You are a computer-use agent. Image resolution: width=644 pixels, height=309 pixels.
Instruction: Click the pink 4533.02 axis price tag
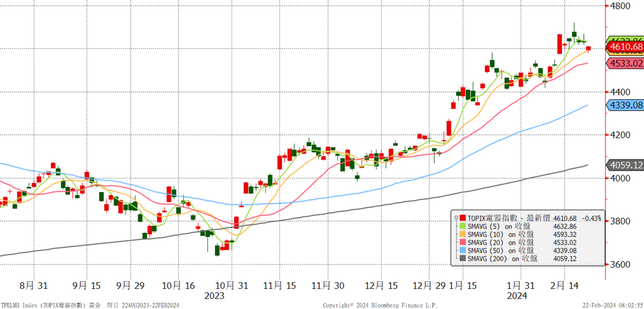tap(626, 63)
